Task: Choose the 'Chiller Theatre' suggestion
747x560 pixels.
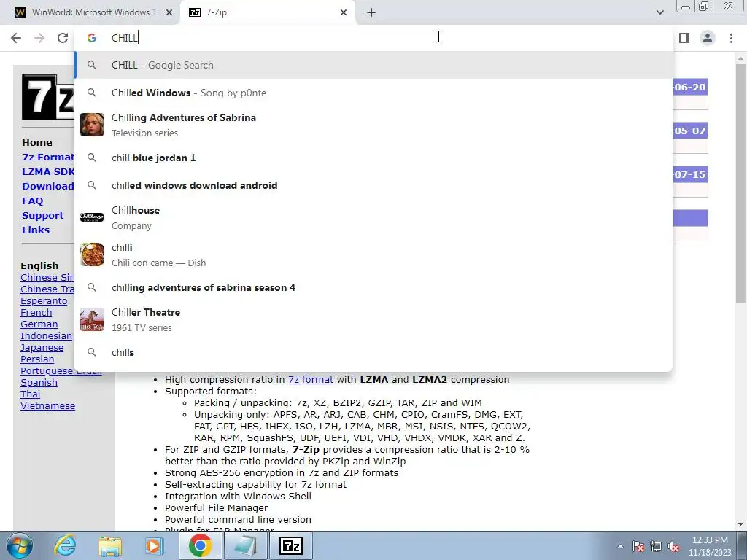Action: (x=373, y=319)
